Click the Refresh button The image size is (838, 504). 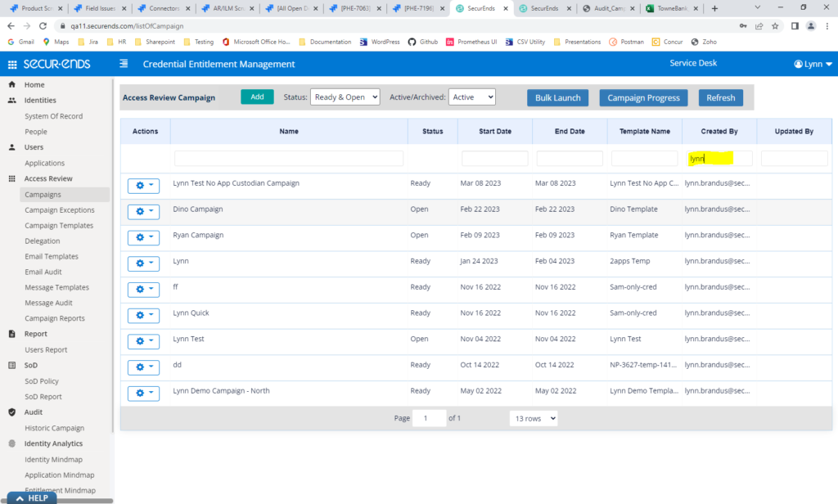click(x=720, y=98)
